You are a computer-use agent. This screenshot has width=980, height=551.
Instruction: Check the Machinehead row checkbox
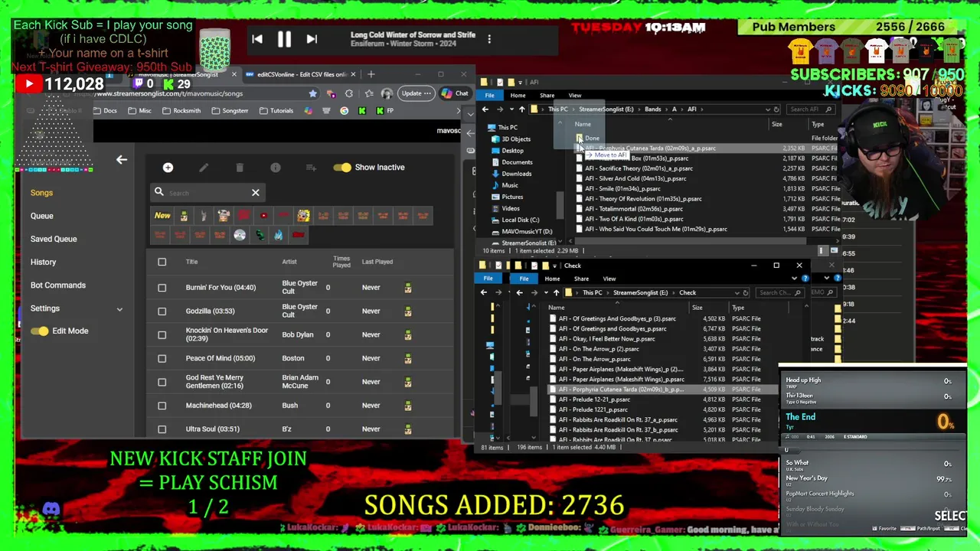point(162,406)
